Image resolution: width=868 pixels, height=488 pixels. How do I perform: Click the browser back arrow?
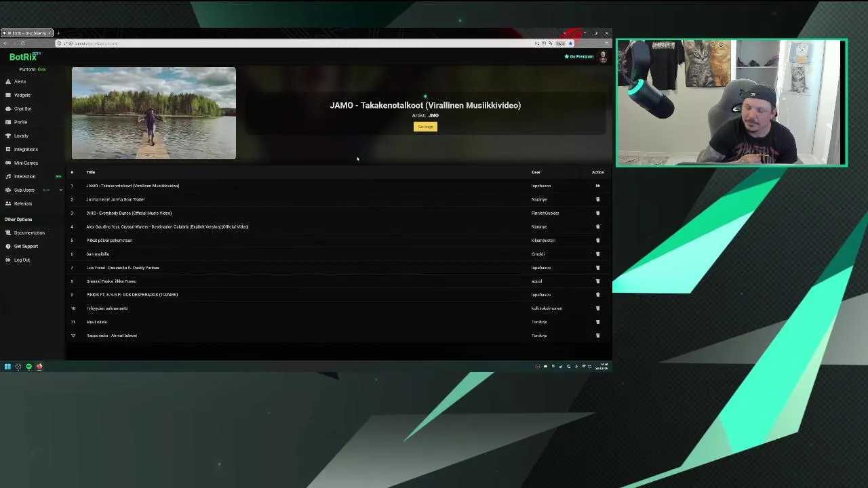pos(5,43)
